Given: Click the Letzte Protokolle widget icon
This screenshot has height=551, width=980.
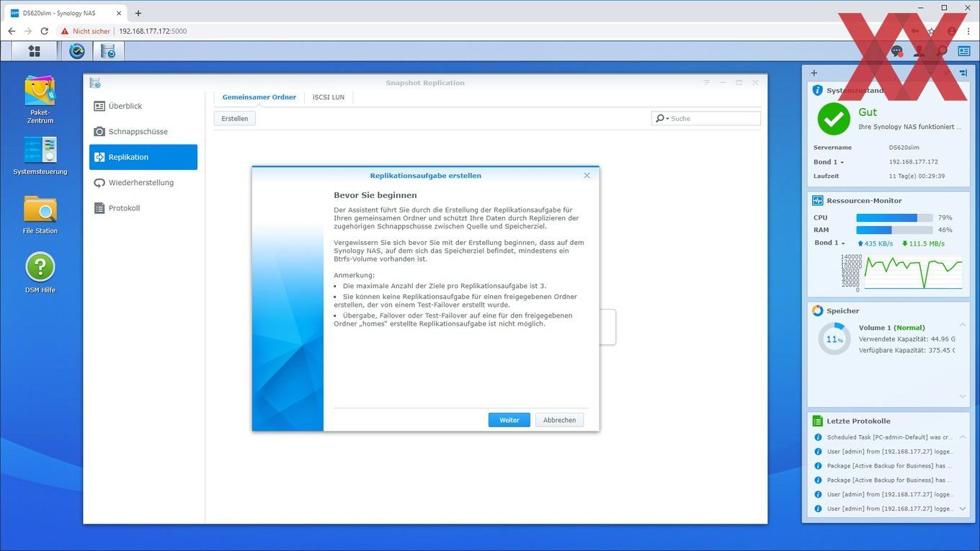Looking at the screenshot, I should (x=817, y=421).
